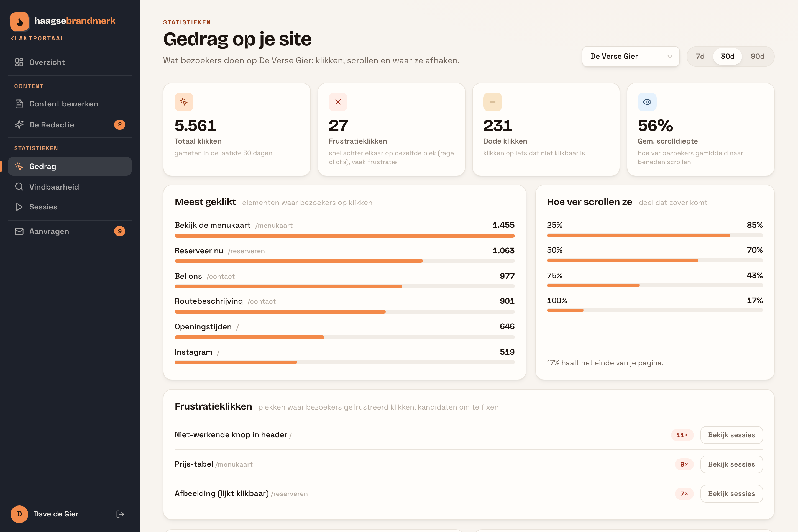Click the 27 Frustratieklikken value
The height and width of the screenshot is (532, 798).
(x=338, y=126)
